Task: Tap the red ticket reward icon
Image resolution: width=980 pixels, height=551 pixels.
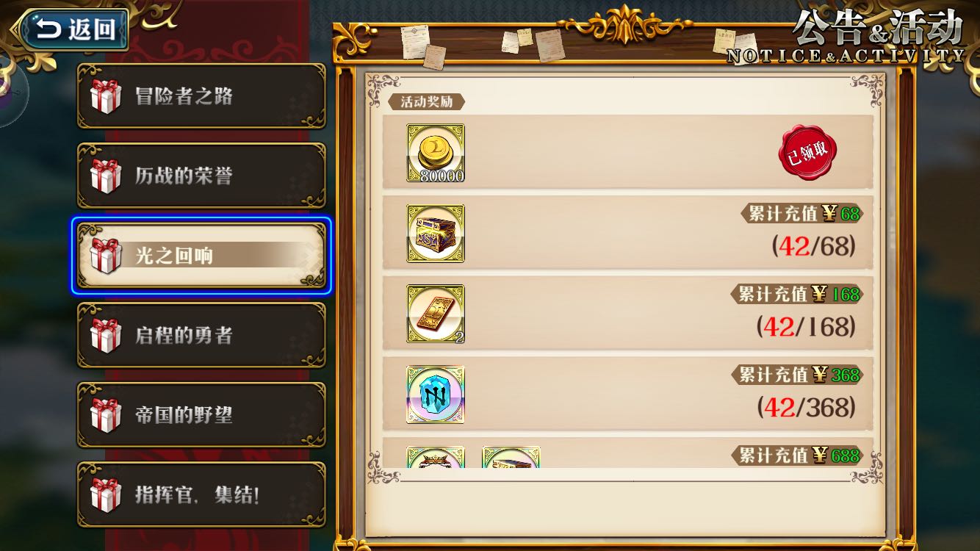Action: coord(436,314)
